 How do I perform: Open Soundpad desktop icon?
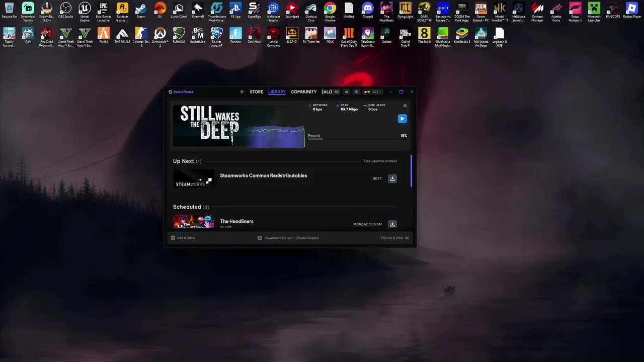[292, 11]
